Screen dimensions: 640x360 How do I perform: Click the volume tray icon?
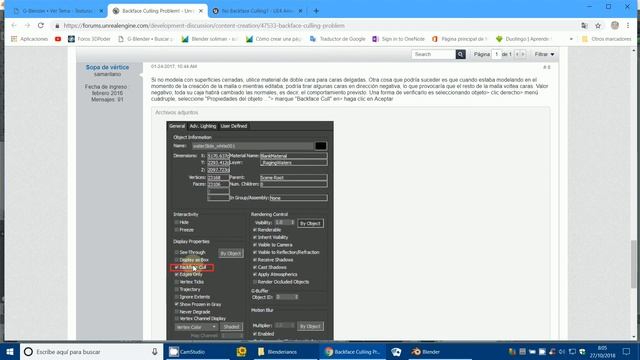[562, 352]
